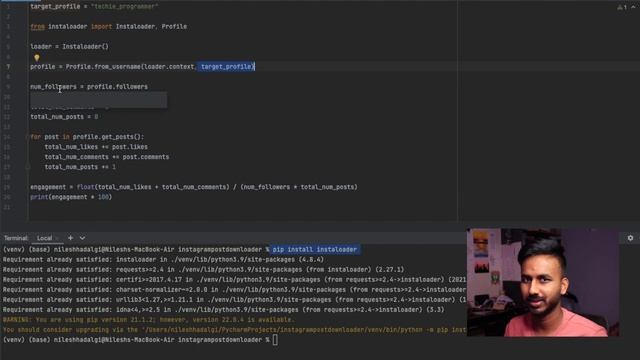This screenshot has width=640, height=360.
Task: Open the terminal sessions dropdown chevron
Action: [82, 238]
